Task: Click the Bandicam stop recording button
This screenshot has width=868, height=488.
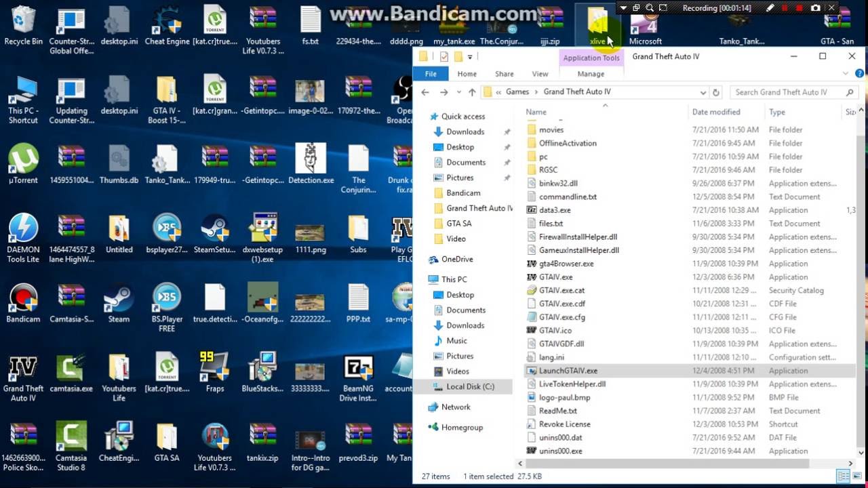Action: [800, 8]
